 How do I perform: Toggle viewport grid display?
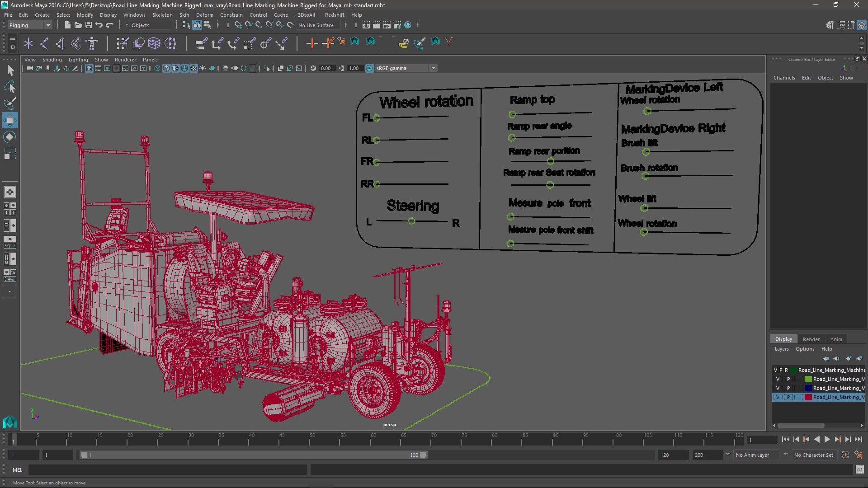pyautogui.click(x=89, y=68)
